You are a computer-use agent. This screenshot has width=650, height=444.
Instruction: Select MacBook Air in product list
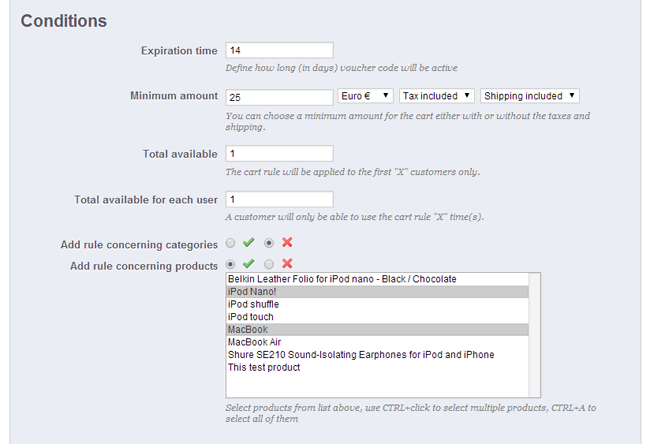(377, 342)
